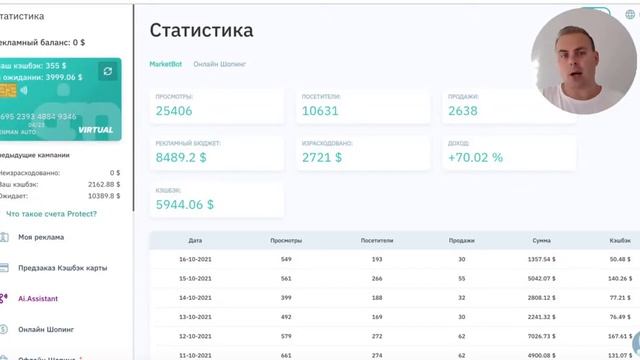Switch to the Онлайн Шопинг tab

click(220, 64)
